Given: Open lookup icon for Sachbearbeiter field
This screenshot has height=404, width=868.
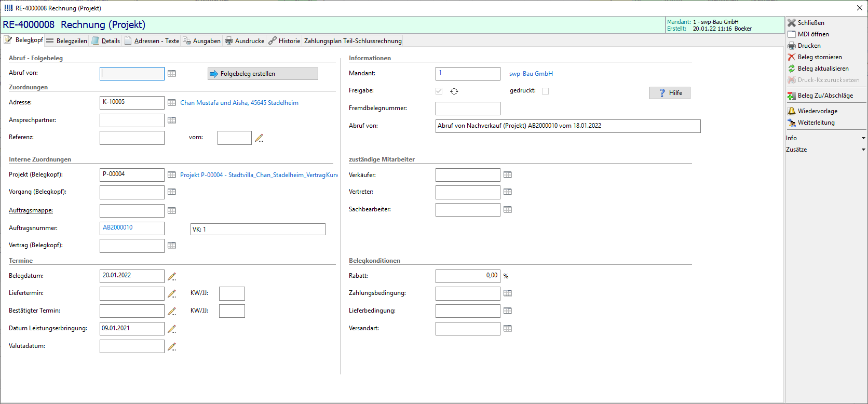Looking at the screenshot, I should [x=508, y=210].
